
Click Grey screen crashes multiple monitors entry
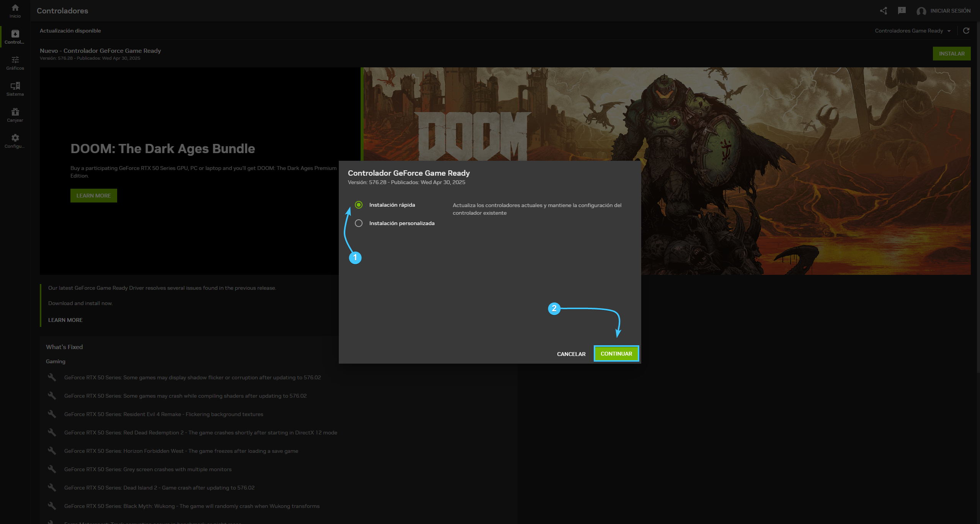point(148,469)
